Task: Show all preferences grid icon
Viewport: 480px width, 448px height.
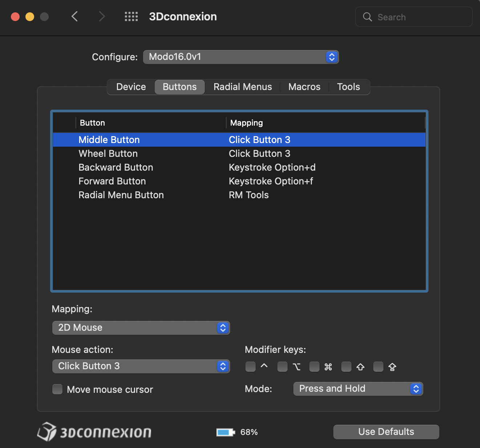Action: pos(131,16)
